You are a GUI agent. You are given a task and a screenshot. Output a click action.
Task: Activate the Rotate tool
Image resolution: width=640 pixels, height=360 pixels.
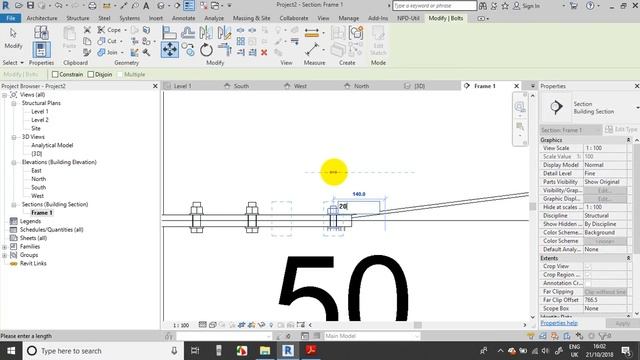click(206, 50)
